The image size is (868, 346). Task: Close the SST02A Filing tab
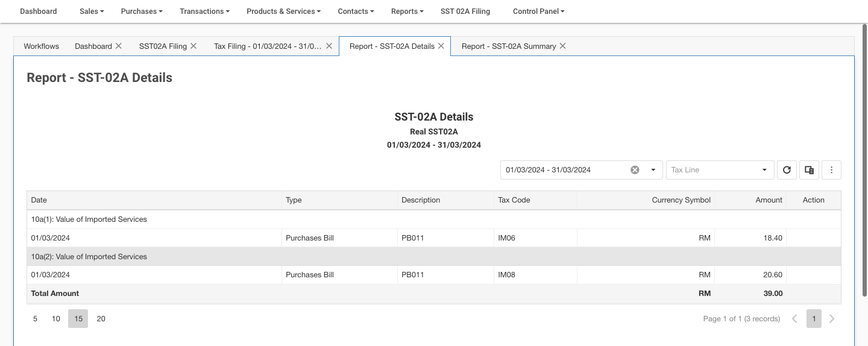[x=193, y=46]
